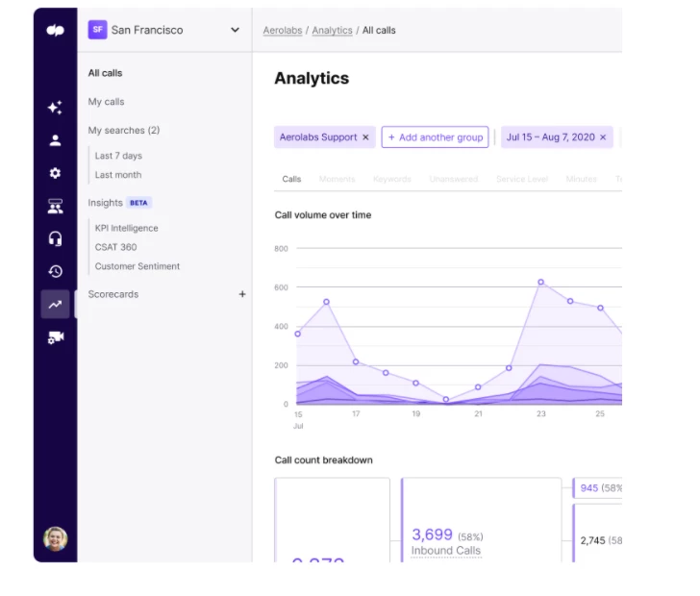Open the Last month saved search
The height and width of the screenshot is (596, 700).
coord(118,175)
